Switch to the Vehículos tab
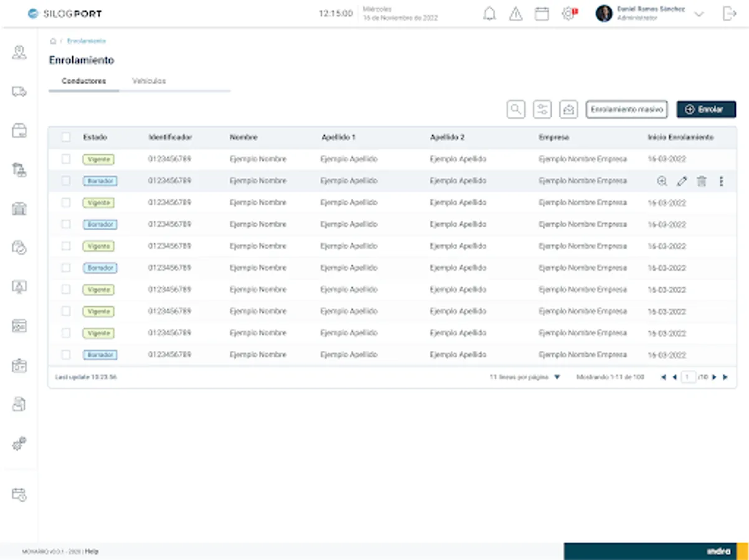Screen dimensions: 749x560 pos(149,81)
